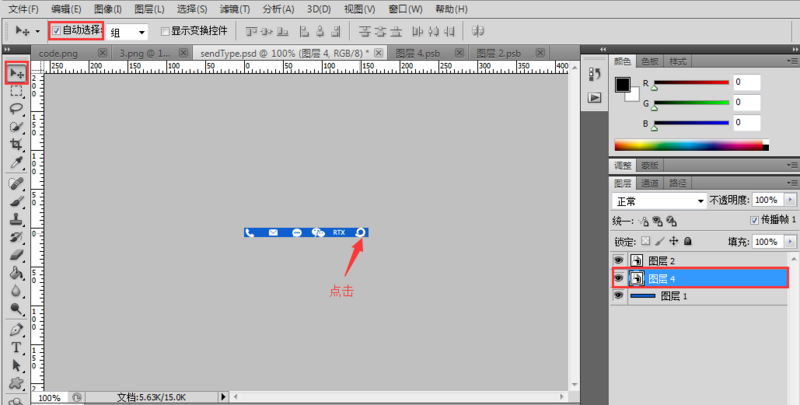
Task: Open the 不透明度 slider arrow
Action: coord(791,200)
